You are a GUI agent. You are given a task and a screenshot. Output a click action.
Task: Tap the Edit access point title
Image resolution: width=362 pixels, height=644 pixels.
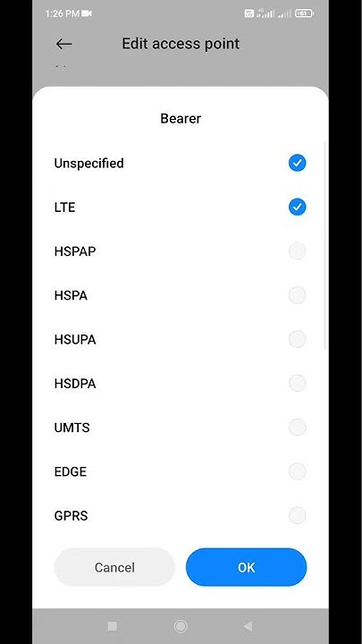click(x=181, y=44)
